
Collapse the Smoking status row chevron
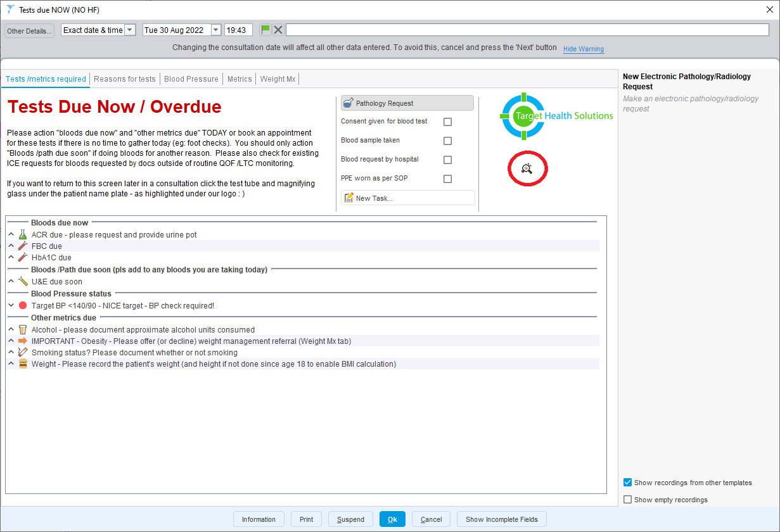pos(11,352)
